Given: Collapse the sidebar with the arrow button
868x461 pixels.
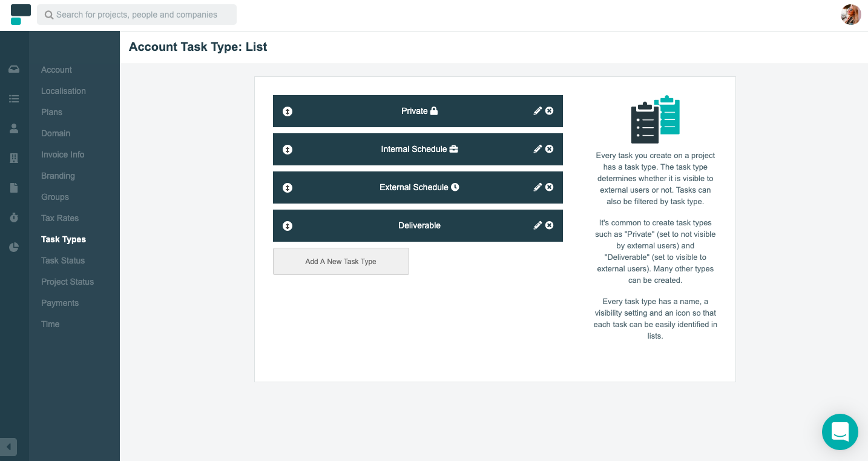Looking at the screenshot, I should (8, 447).
